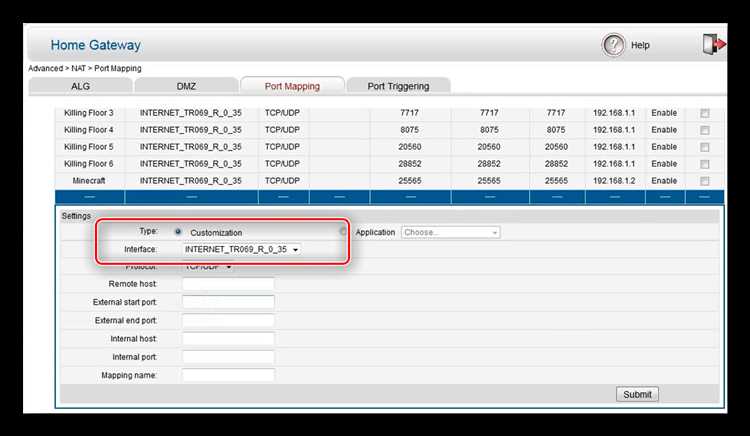Open the Port Triggering tab

click(x=398, y=86)
